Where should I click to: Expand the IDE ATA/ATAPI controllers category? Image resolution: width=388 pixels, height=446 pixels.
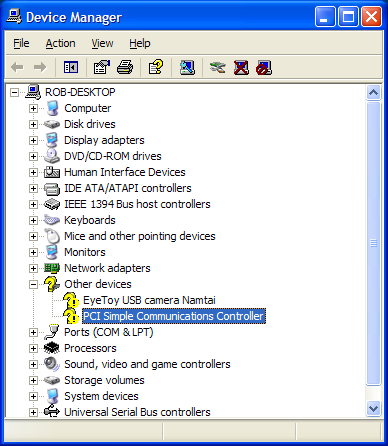tap(33, 188)
